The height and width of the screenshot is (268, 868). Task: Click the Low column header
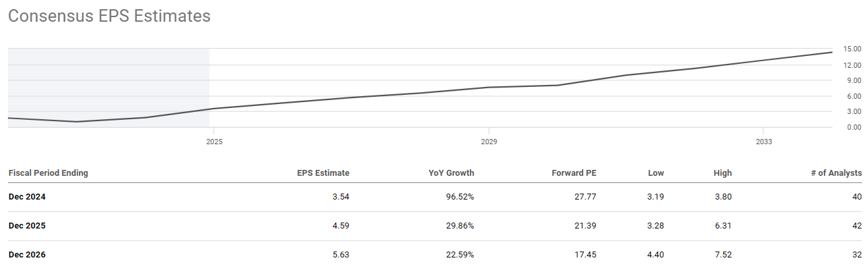(655, 173)
